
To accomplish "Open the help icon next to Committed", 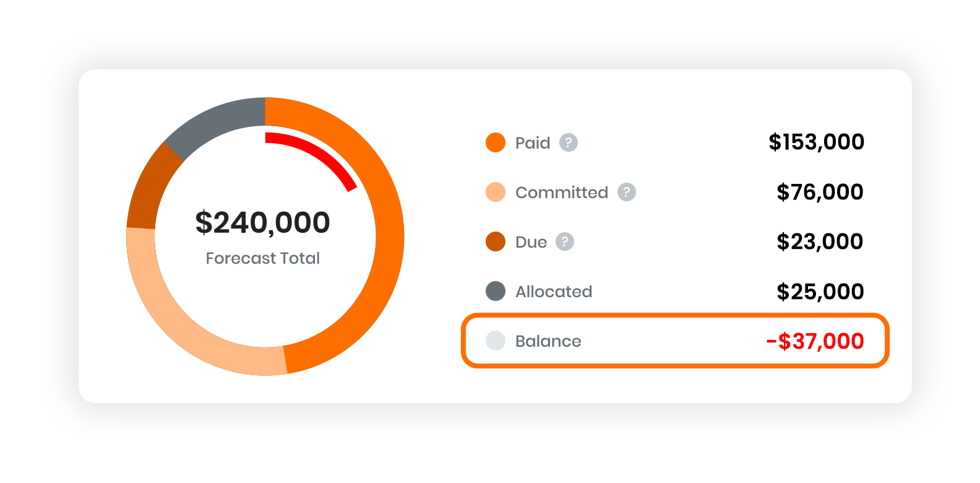I will (626, 192).
